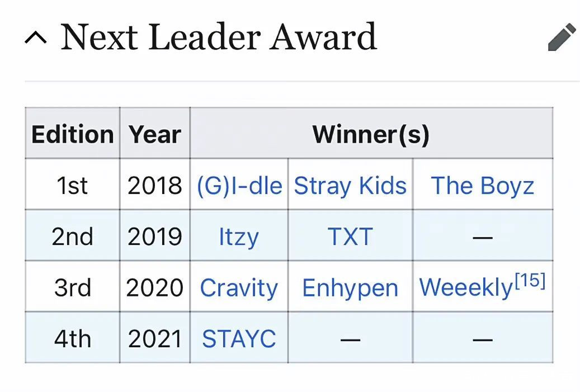Open the Cravity link
Screen dimensions: 580x392
(239, 288)
